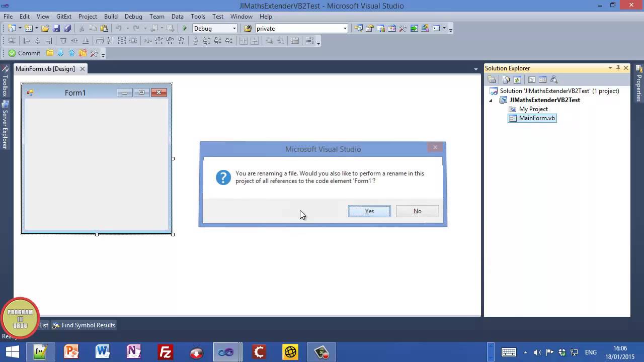Collapse the JIMathsExtenderVB2Test project node
The image size is (644, 362).
click(491, 100)
